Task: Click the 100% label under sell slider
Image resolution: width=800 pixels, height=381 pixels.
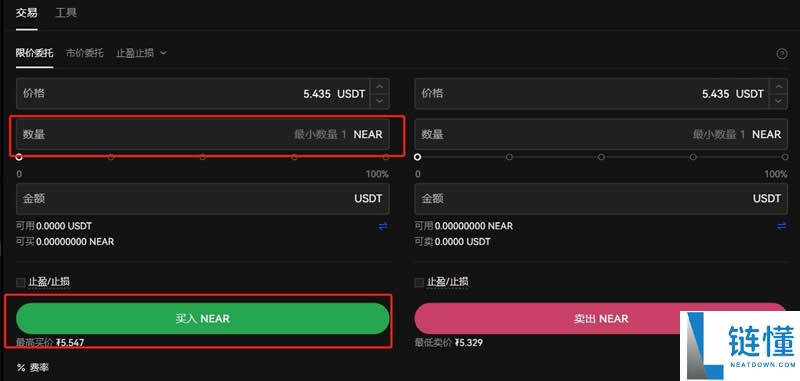Action: click(776, 174)
